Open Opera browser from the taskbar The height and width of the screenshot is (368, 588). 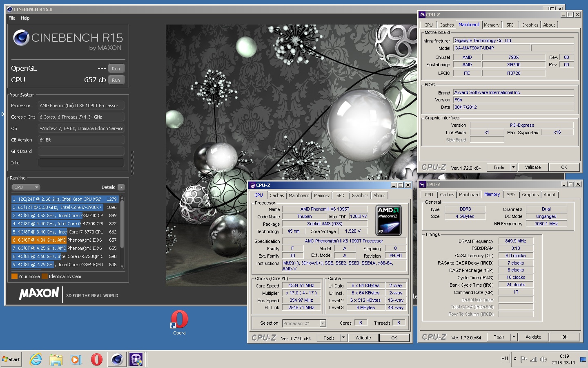click(96, 359)
